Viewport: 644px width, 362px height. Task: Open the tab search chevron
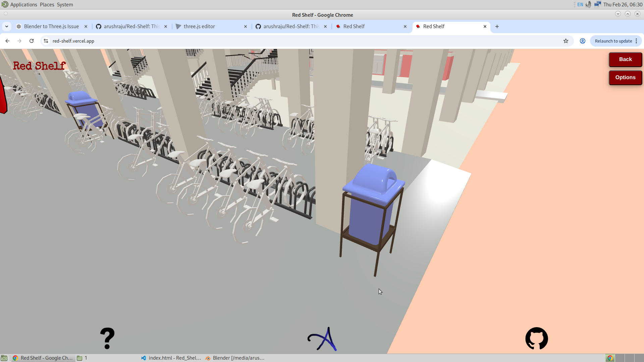[x=7, y=26]
